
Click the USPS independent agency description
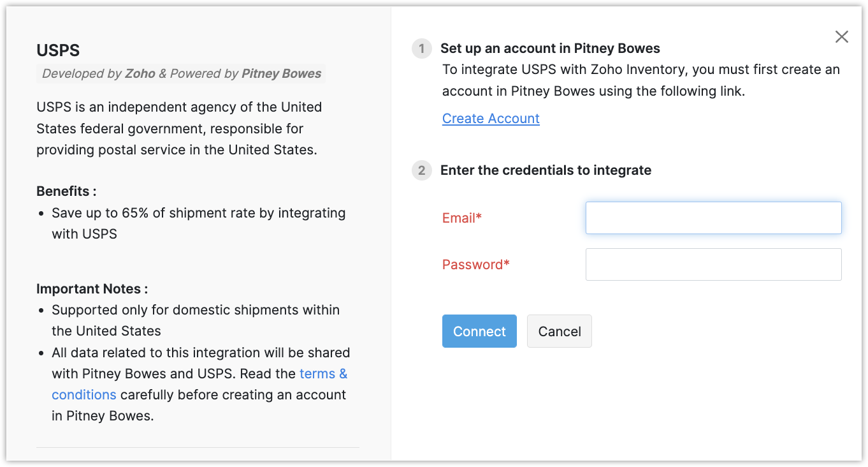pyautogui.click(x=178, y=128)
